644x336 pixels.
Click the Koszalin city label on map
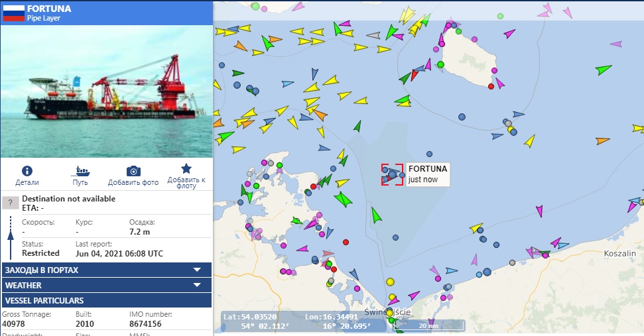(619, 254)
